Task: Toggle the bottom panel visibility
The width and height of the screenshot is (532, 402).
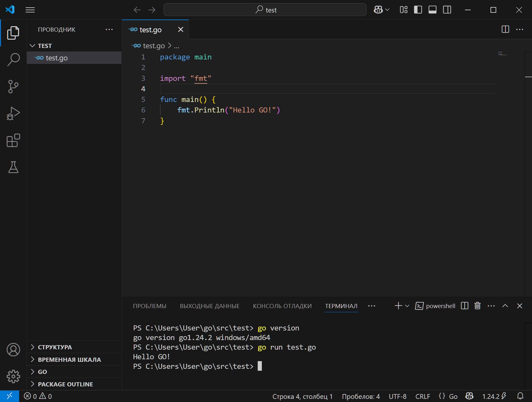Action: click(x=432, y=10)
